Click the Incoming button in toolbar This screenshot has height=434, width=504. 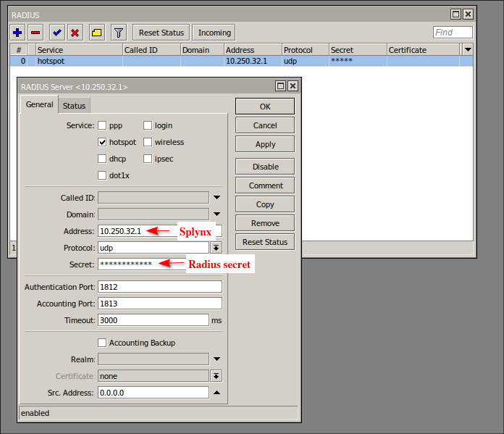coord(214,33)
